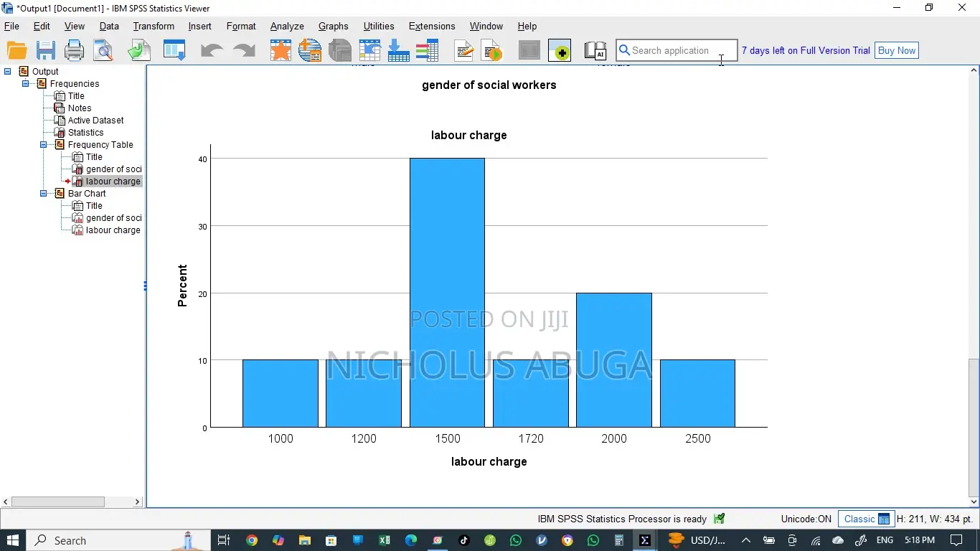Click the Classic theme button
This screenshot has height=551, width=980.
click(x=867, y=519)
